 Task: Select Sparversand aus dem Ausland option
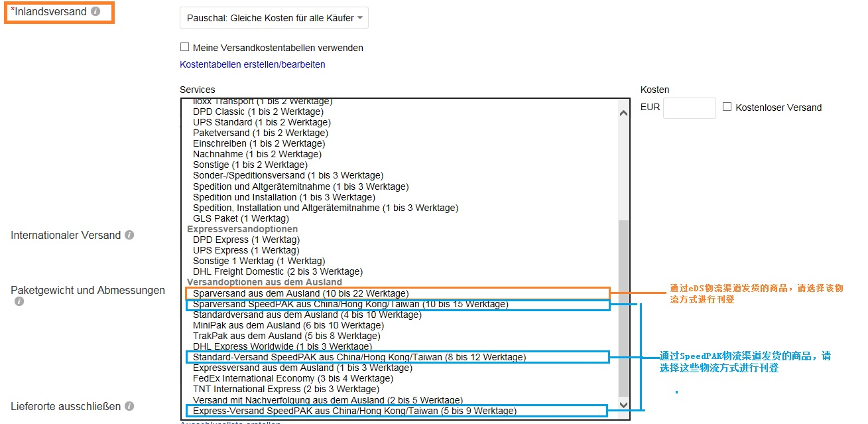300,293
